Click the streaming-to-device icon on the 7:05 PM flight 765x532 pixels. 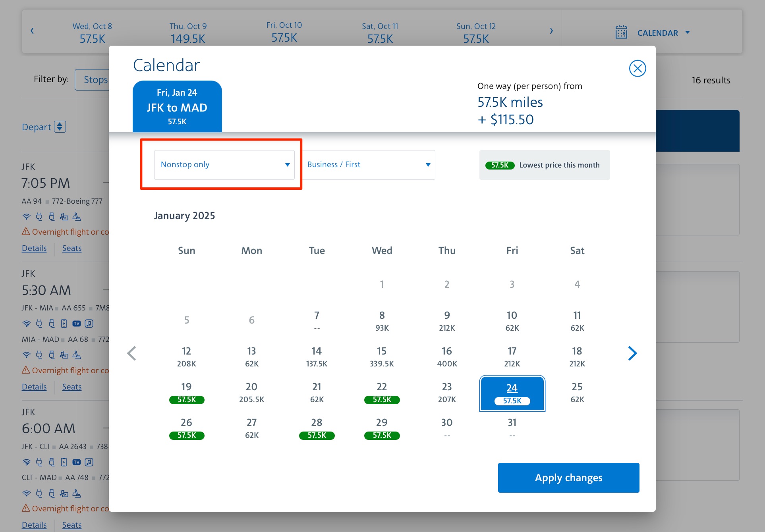[64, 217]
